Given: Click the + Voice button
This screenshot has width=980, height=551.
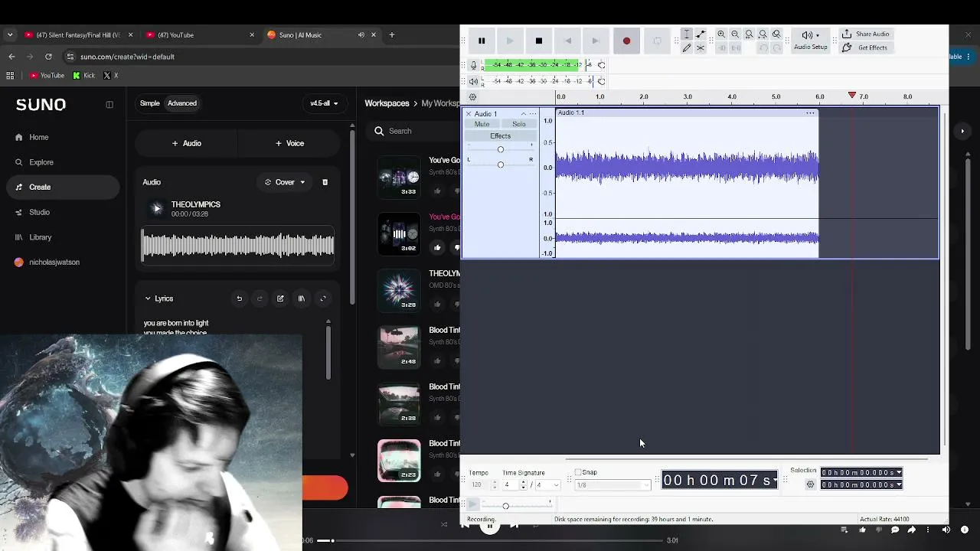Looking at the screenshot, I should [290, 143].
